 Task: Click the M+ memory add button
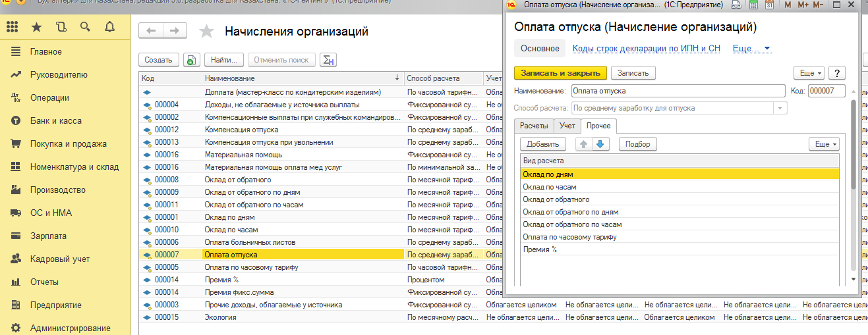pyautogui.click(x=803, y=5)
